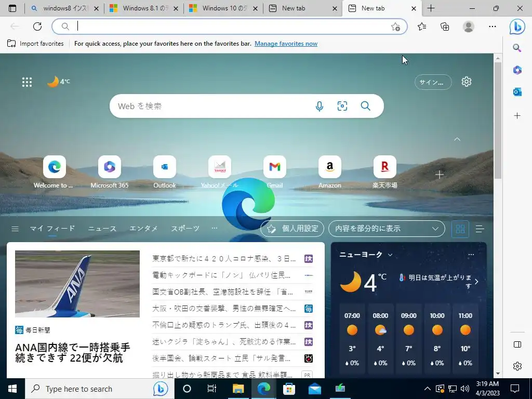Open Edge settings and more menu
Image resolution: width=532 pixels, height=399 pixels.
(x=493, y=26)
